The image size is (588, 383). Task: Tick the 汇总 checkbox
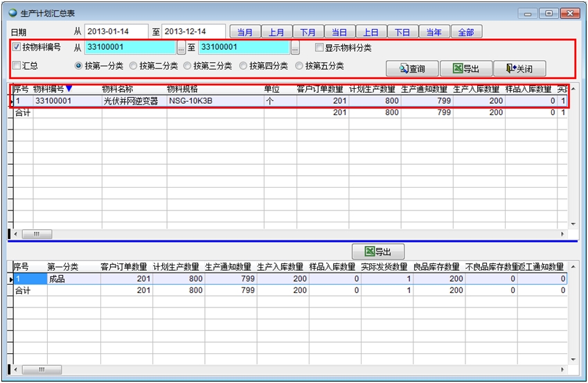pos(17,66)
